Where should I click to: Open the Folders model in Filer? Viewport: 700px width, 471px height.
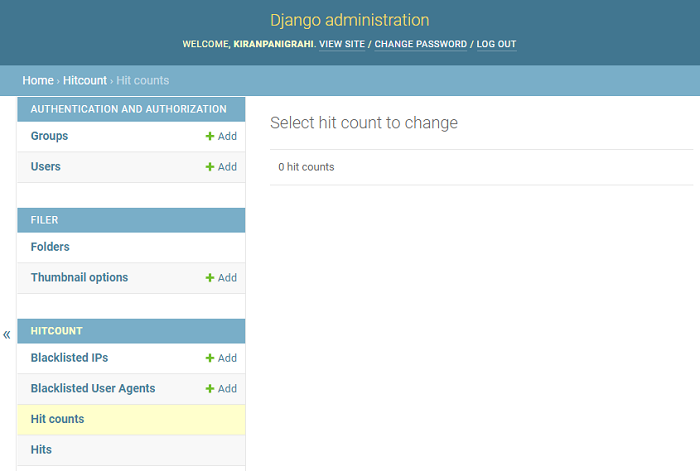50,247
